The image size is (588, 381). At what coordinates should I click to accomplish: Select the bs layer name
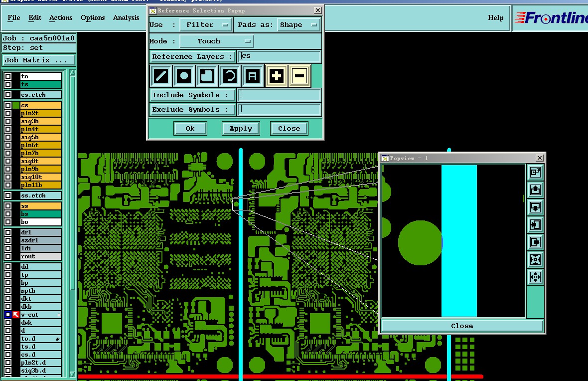pos(40,214)
